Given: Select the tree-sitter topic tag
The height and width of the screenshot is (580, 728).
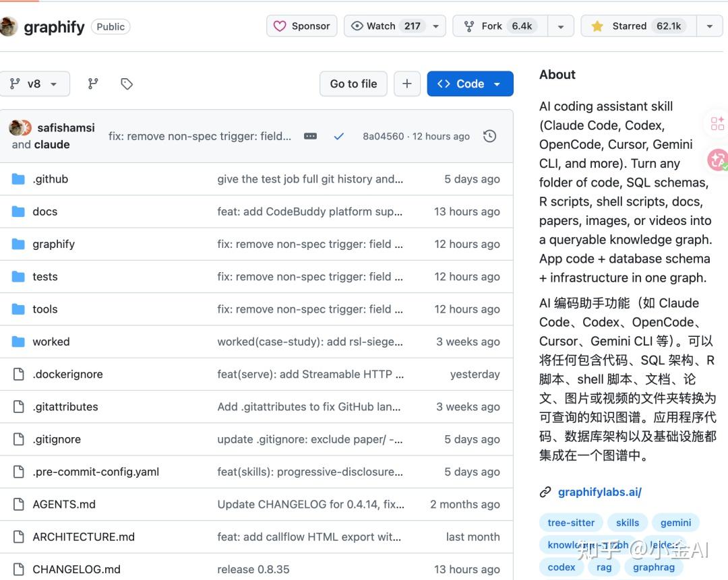Looking at the screenshot, I should pos(571,523).
